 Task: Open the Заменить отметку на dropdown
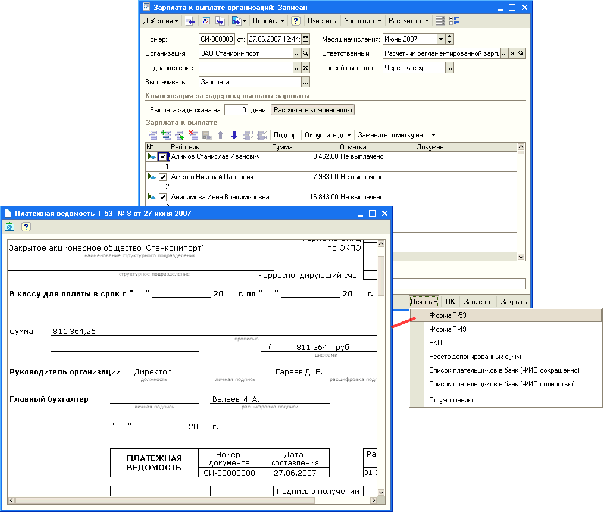396,135
